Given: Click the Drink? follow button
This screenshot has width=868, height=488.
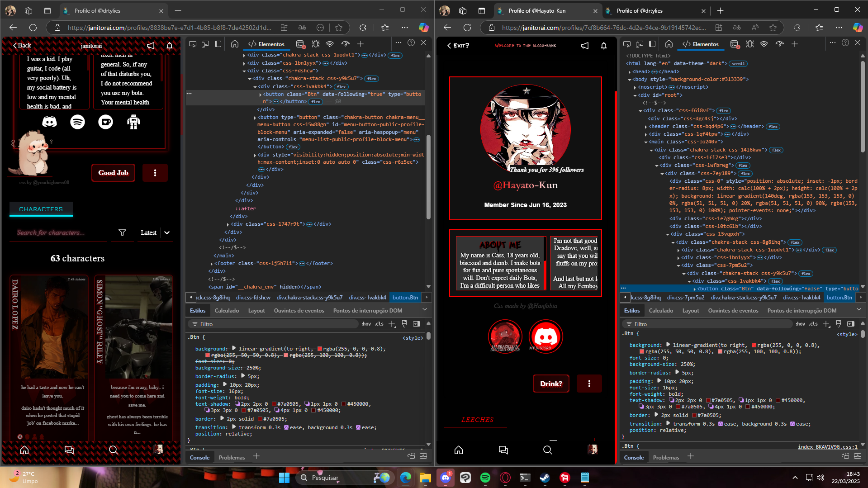Looking at the screenshot, I should pos(551,384).
